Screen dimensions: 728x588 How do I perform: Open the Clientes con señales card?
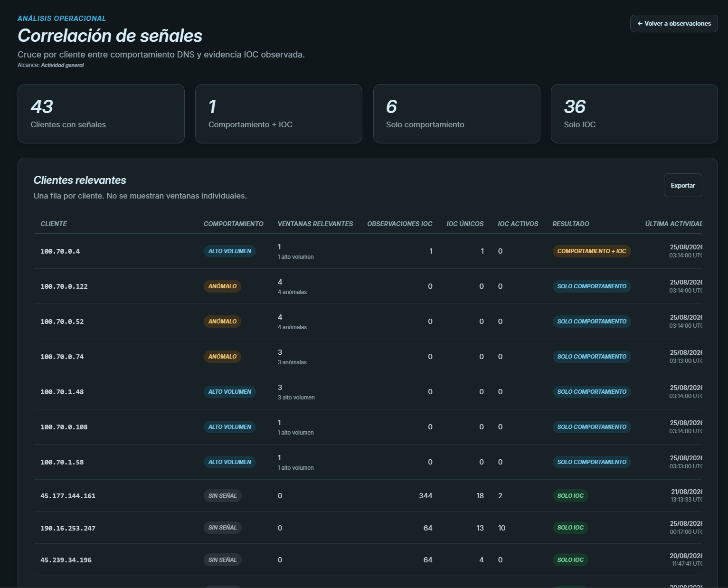coord(101,114)
